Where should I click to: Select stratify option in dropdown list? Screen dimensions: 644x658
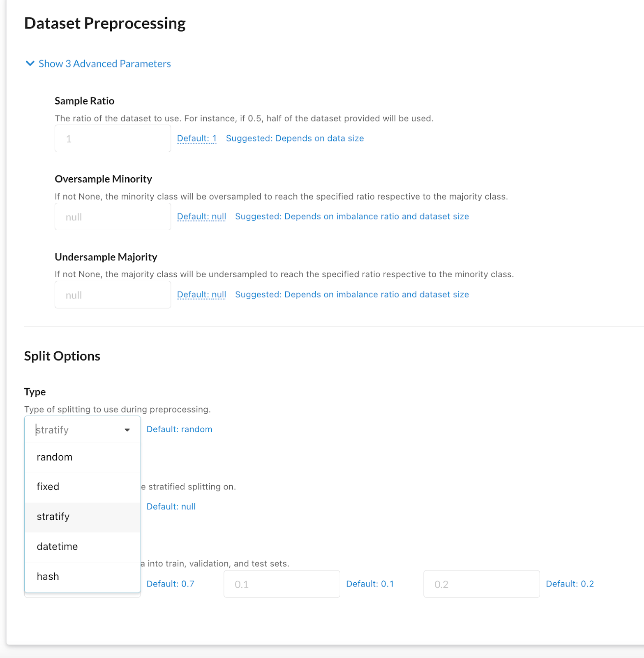click(53, 517)
